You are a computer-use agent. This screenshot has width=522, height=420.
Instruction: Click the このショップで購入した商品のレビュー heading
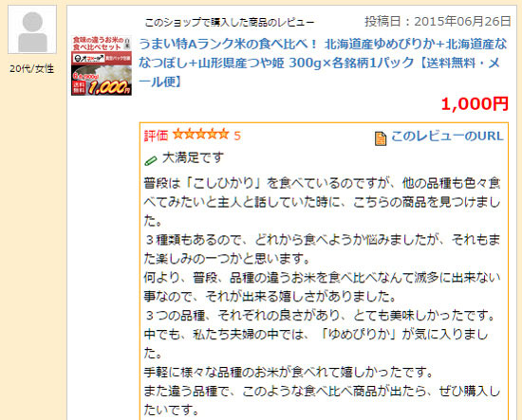click(x=230, y=23)
